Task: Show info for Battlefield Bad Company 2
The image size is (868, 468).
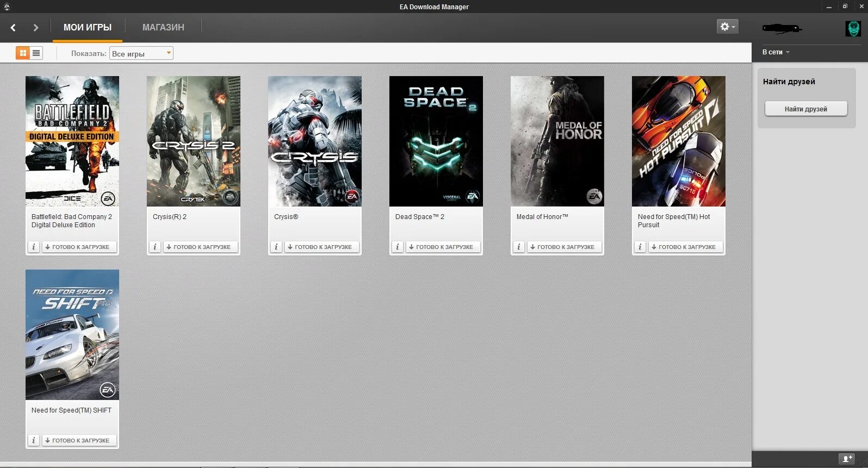Action: pyautogui.click(x=34, y=247)
